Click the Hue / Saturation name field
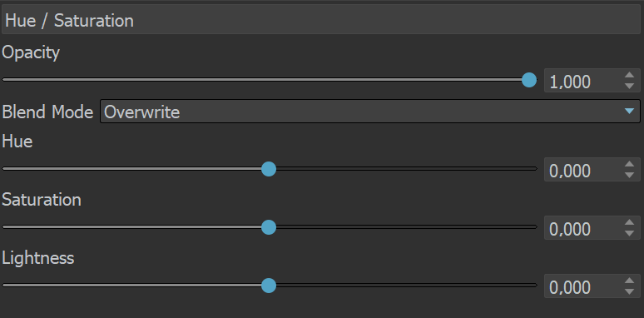 coord(321,20)
